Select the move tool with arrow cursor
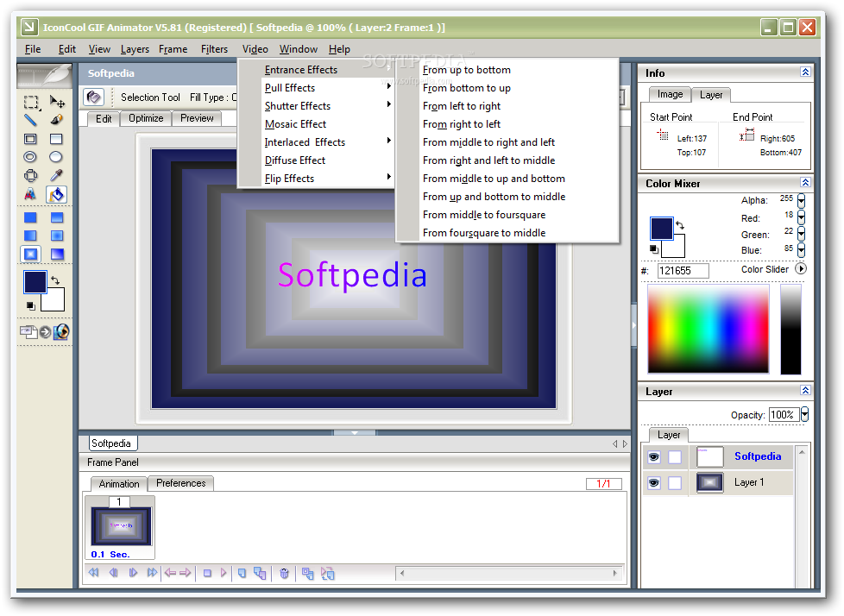 (57, 102)
